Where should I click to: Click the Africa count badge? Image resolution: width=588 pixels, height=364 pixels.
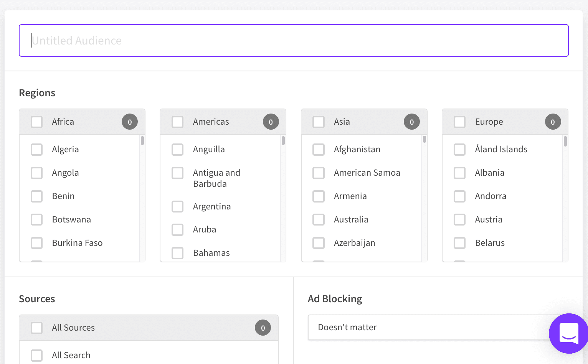pos(130,122)
